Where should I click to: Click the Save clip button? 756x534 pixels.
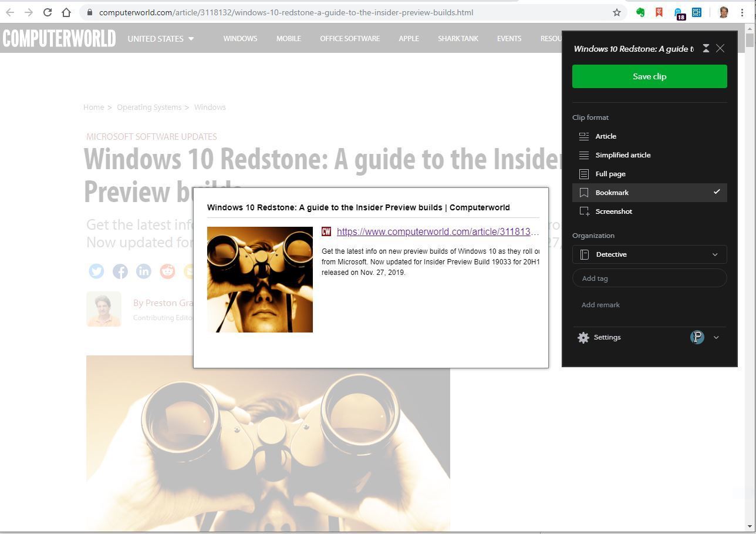point(649,76)
